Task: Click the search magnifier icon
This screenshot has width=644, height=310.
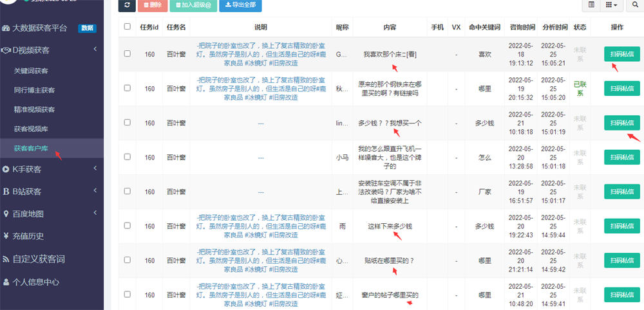Action: pyautogui.click(x=634, y=5)
